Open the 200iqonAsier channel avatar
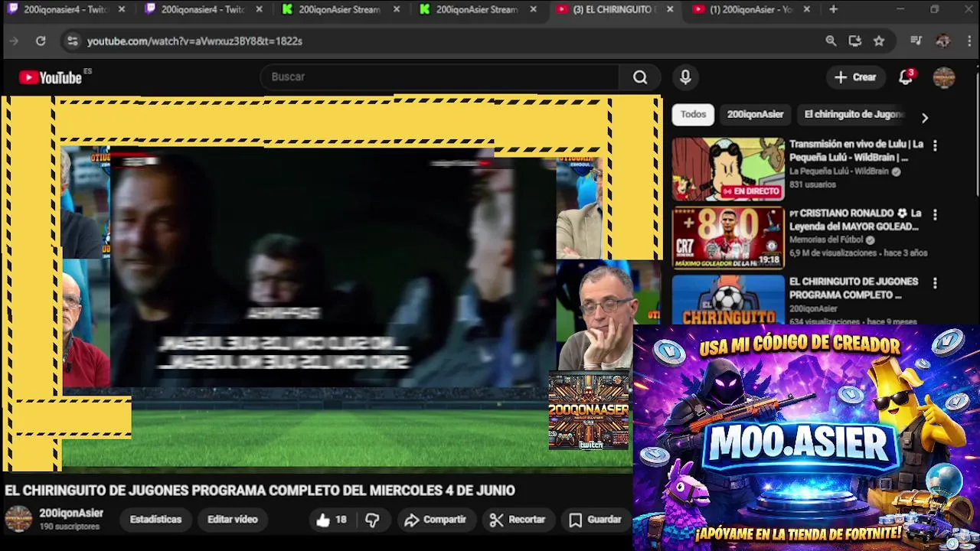Viewport: 980px width, 551px height. coord(18,519)
